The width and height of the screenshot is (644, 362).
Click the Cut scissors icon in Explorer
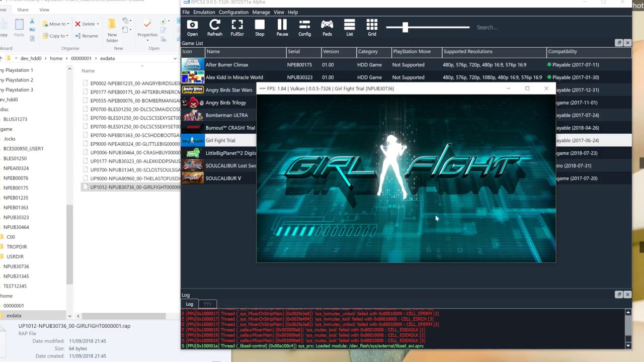32,22
